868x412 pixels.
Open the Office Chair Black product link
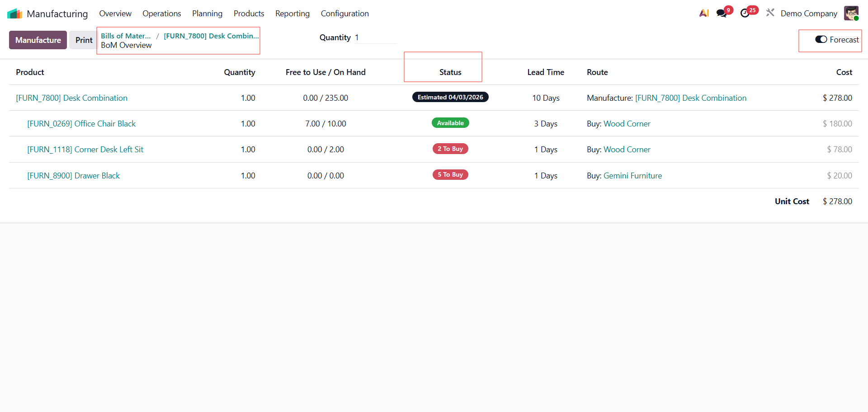[x=81, y=124]
